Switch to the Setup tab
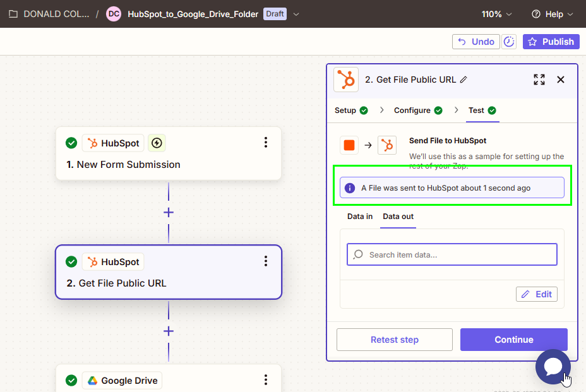This screenshot has height=392, width=586. coord(351,110)
